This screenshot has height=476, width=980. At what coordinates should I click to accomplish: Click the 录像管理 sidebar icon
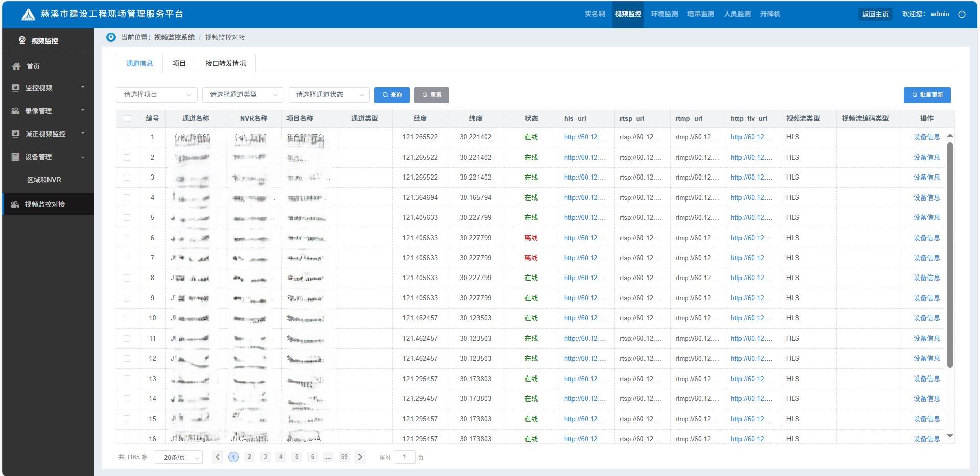click(16, 111)
